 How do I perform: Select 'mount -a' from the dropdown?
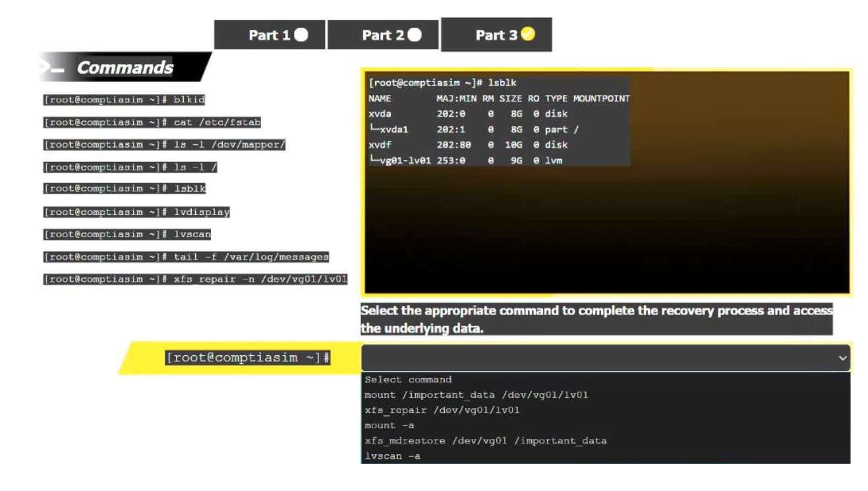point(389,425)
